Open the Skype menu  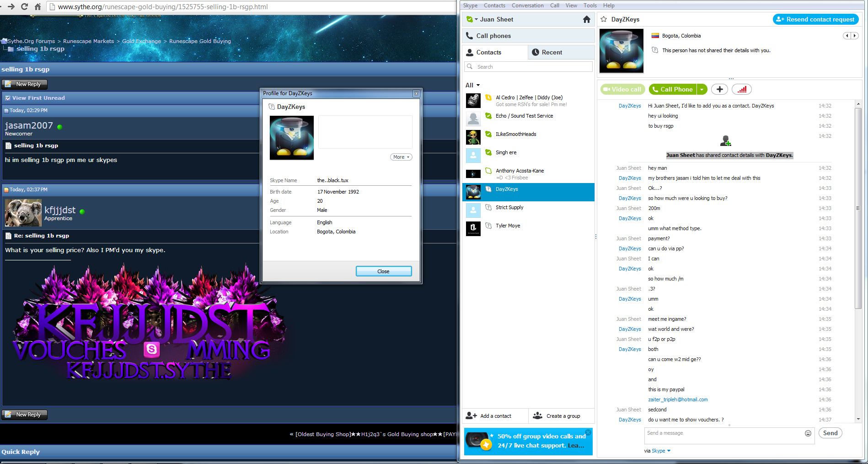click(470, 5)
